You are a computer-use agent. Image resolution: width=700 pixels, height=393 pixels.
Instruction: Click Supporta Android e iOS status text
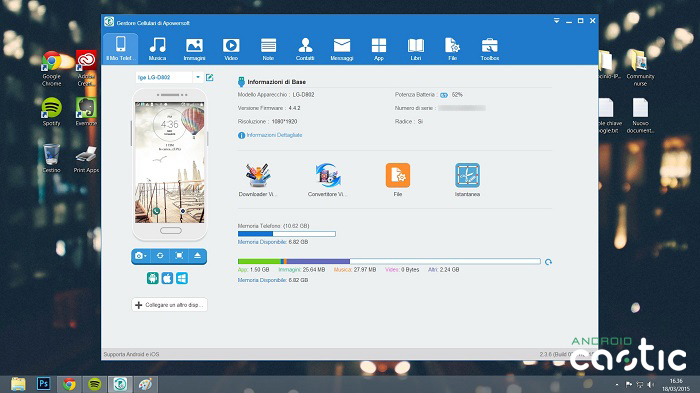pos(131,354)
